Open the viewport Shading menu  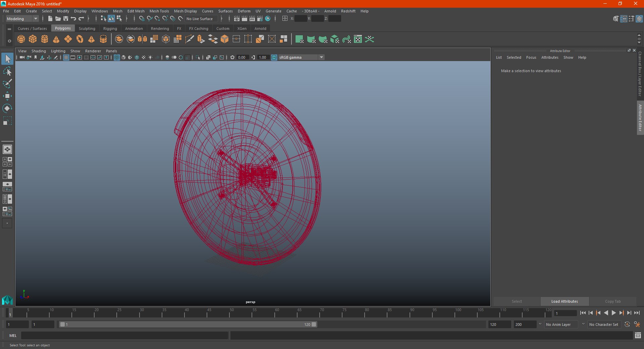pos(39,51)
